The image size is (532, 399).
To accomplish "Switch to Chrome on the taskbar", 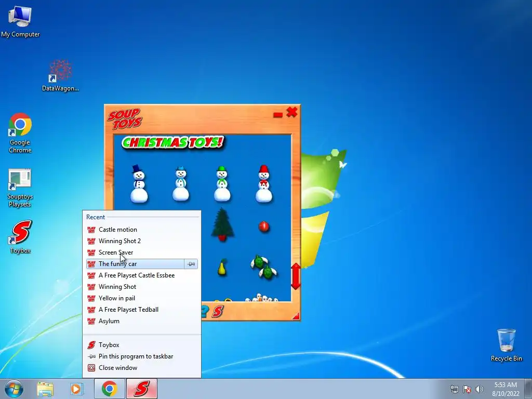I will coord(109,389).
